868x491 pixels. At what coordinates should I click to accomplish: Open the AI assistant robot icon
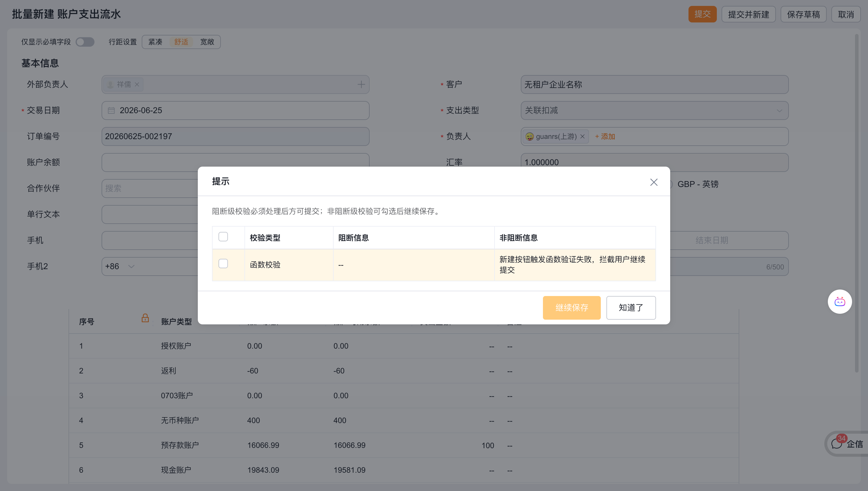tap(840, 301)
